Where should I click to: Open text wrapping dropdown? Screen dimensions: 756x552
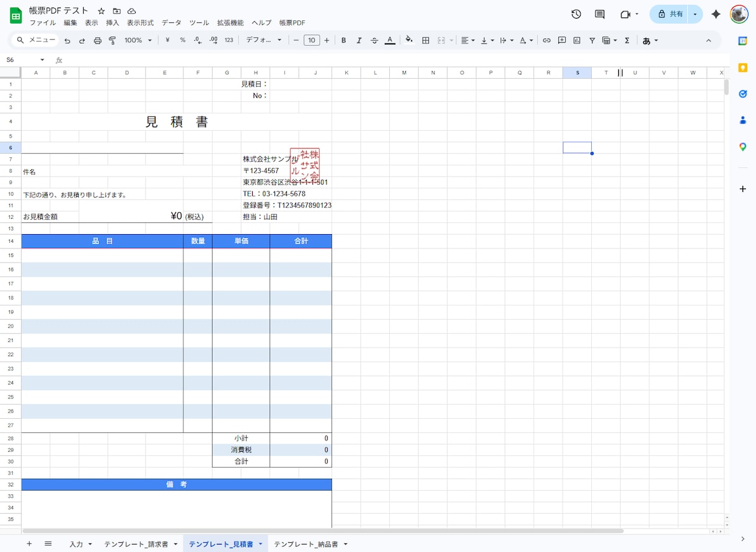point(506,40)
